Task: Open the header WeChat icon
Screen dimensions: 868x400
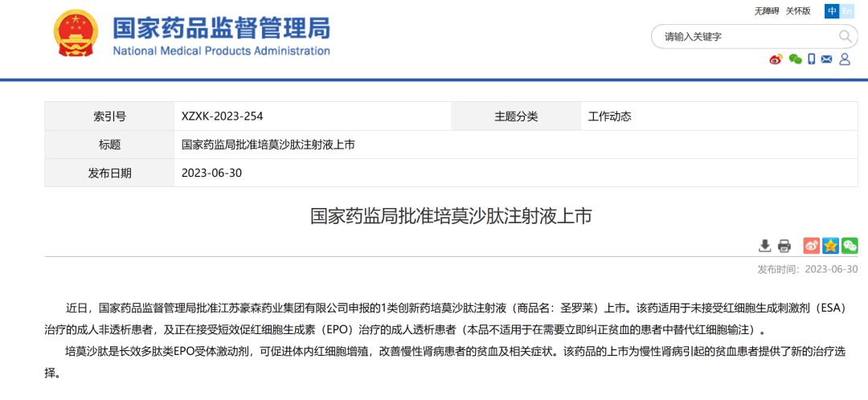Action: (795, 59)
